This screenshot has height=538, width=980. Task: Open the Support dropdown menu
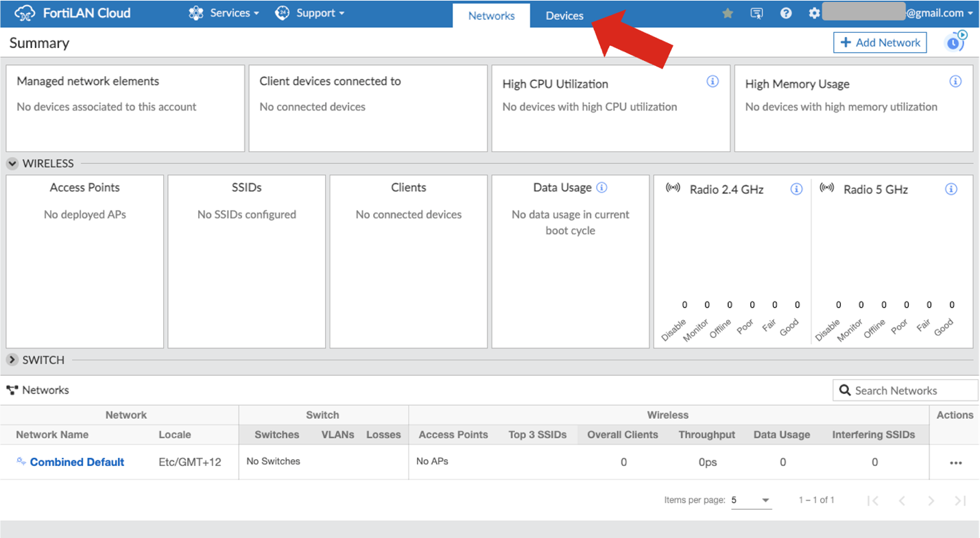(x=310, y=13)
